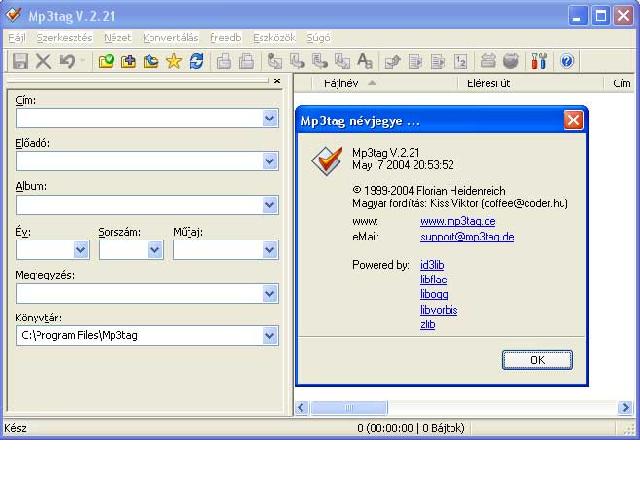The width and height of the screenshot is (640, 480).
Task: Expand the Cím dropdown arrow
Action: [270, 118]
